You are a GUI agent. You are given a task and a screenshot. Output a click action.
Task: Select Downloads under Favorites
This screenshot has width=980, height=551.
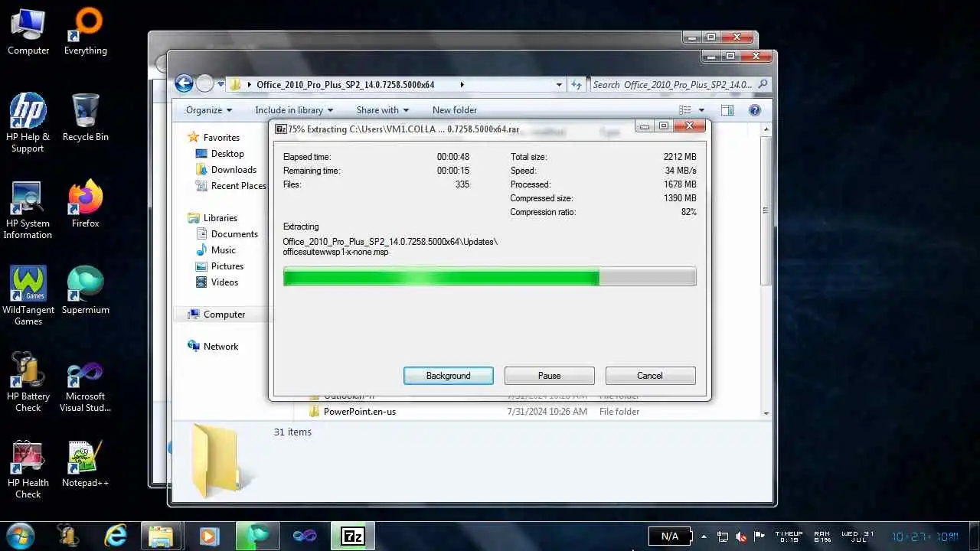tap(226, 170)
